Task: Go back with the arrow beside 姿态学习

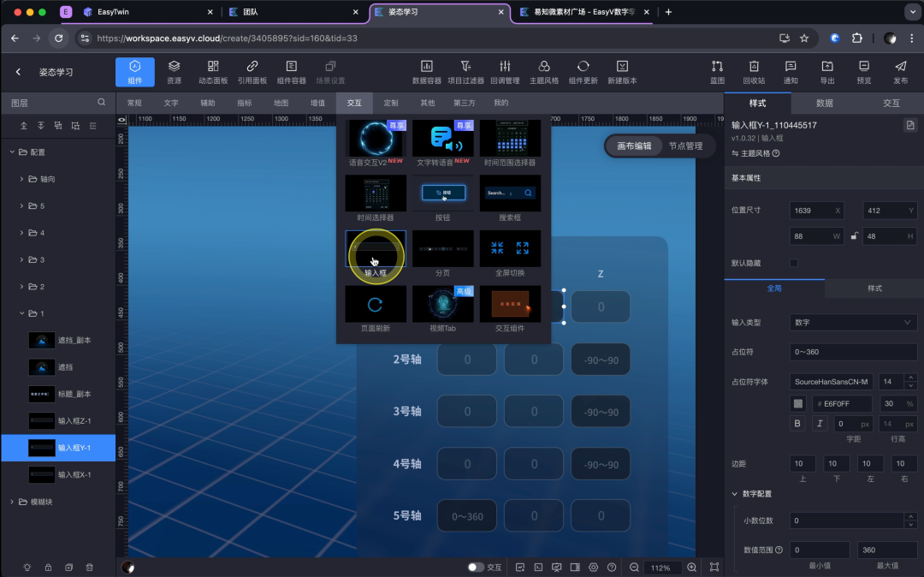Action: [x=18, y=72]
